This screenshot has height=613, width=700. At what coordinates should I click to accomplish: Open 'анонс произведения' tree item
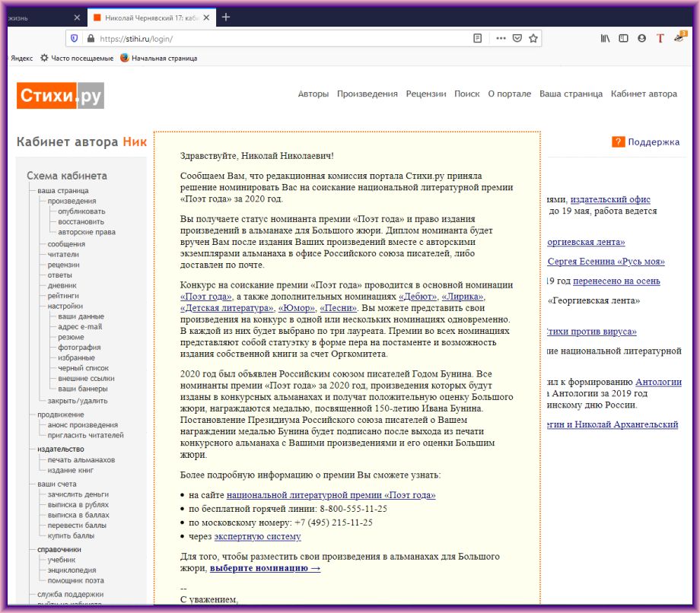pos(83,424)
